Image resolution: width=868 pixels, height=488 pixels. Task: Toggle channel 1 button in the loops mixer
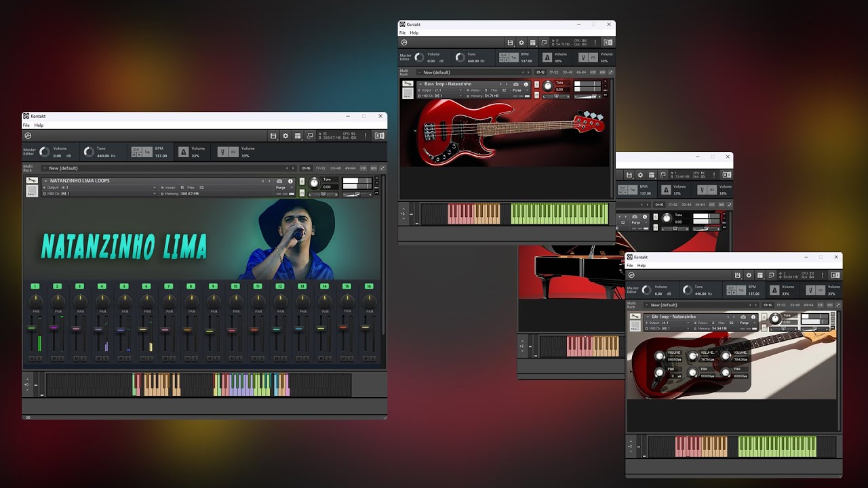(x=35, y=287)
